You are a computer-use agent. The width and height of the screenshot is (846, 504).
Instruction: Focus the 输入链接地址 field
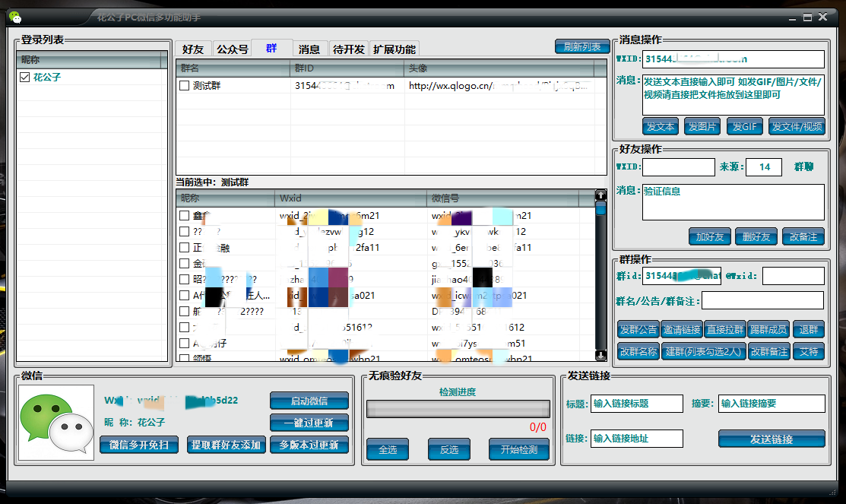(x=637, y=438)
